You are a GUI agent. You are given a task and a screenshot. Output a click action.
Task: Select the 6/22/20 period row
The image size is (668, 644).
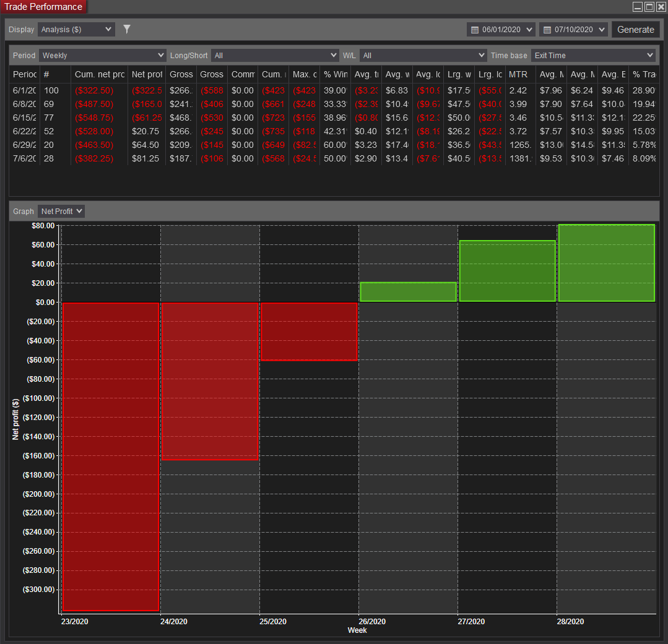(334, 131)
